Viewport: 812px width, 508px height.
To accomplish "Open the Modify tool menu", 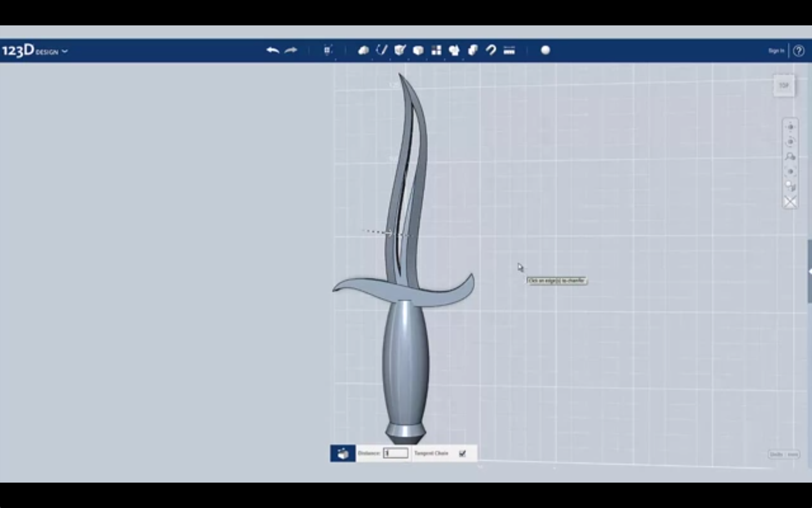I will pos(418,50).
